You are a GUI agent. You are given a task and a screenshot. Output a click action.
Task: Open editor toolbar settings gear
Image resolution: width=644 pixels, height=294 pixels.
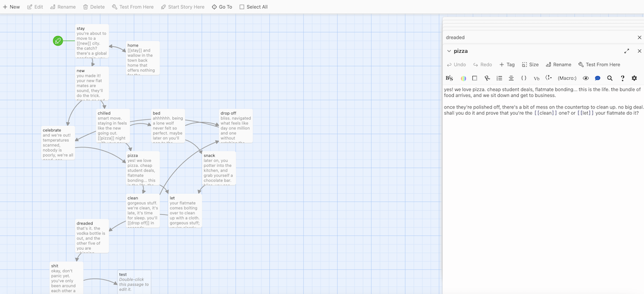[635, 78]
